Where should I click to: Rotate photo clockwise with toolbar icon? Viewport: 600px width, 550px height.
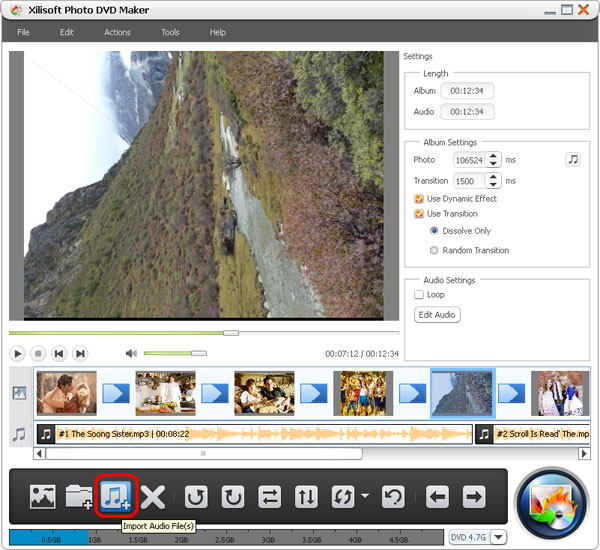click(x=232, y=496)
